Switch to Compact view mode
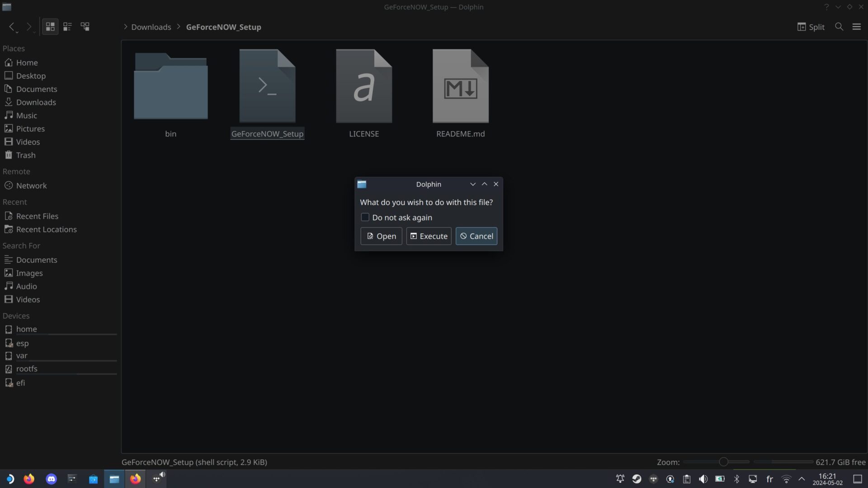The height and width of the screenshot is (488, 868). point(67,27)
